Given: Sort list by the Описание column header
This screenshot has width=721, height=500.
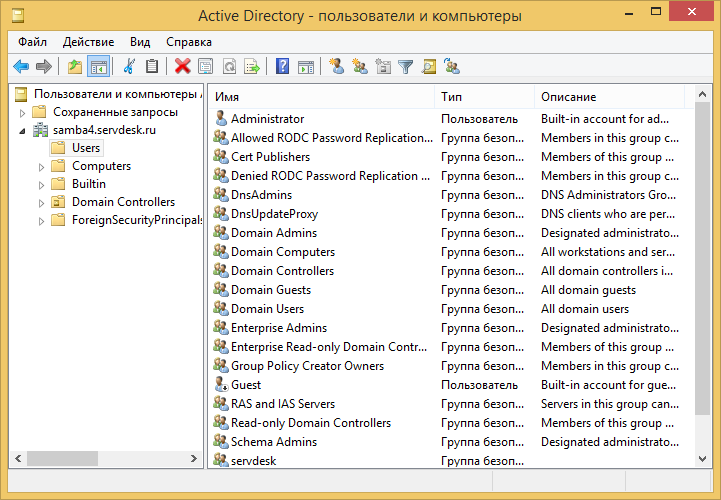Looking at the screenshot, I should click(609, 97).
